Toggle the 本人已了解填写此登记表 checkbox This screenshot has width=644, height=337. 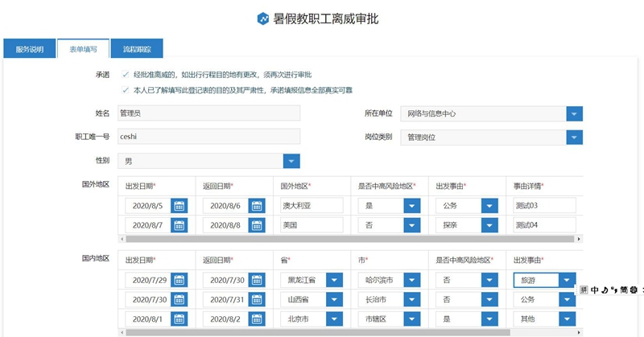[x=125, y=90]
